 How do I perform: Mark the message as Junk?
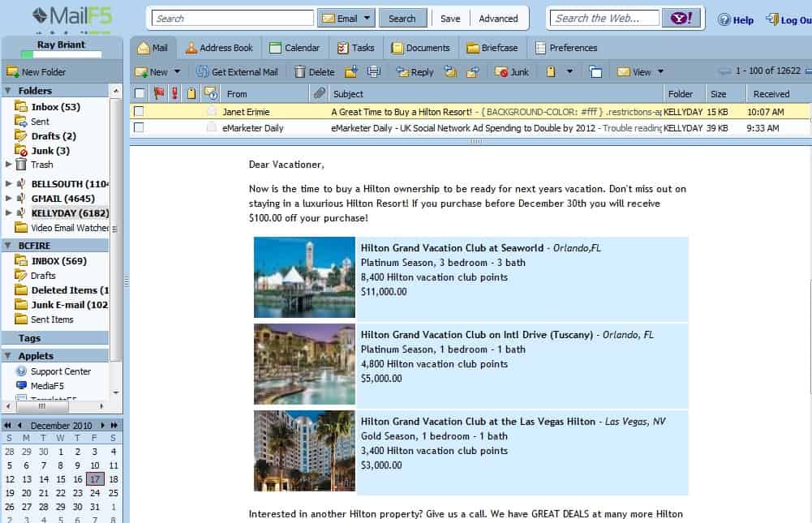(512, 72)
